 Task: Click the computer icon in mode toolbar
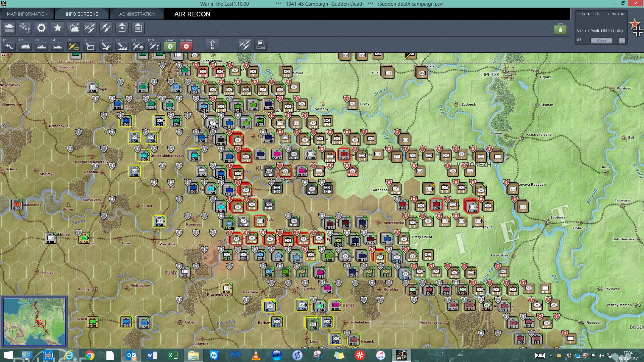[x=261, y=45]
